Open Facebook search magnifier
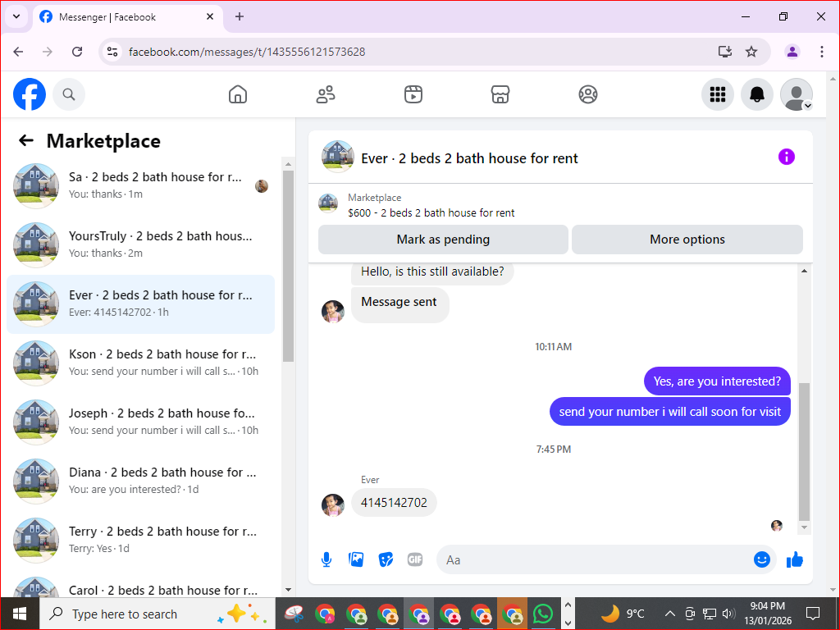The image size is (840, 630). [x=69, y=94]
